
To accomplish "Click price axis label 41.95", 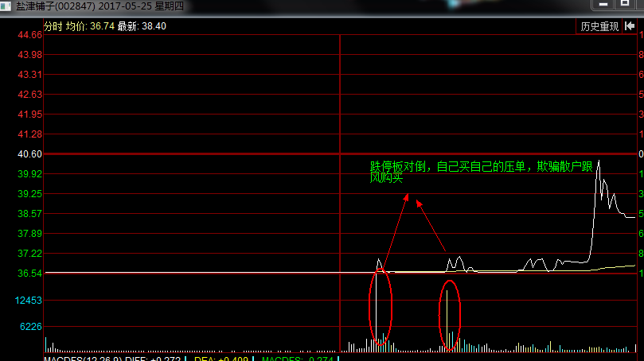I will click(x=29, y=115).
